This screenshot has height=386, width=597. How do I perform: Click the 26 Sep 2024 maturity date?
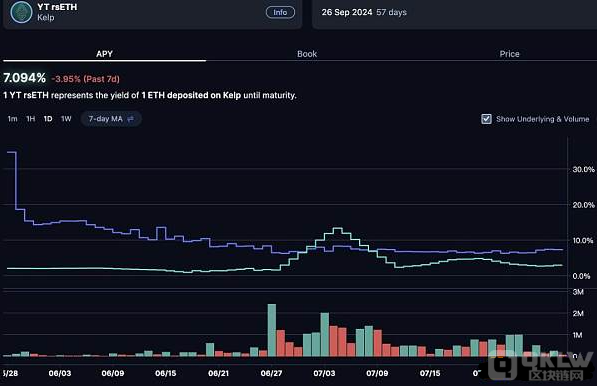click(x=346, y=12)
